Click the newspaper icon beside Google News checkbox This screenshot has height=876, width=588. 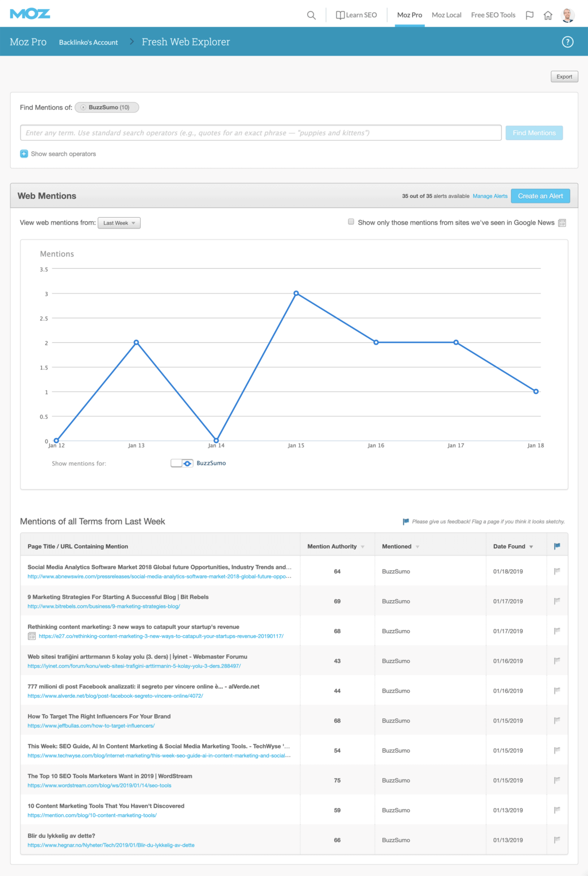(x=561, y=222)
